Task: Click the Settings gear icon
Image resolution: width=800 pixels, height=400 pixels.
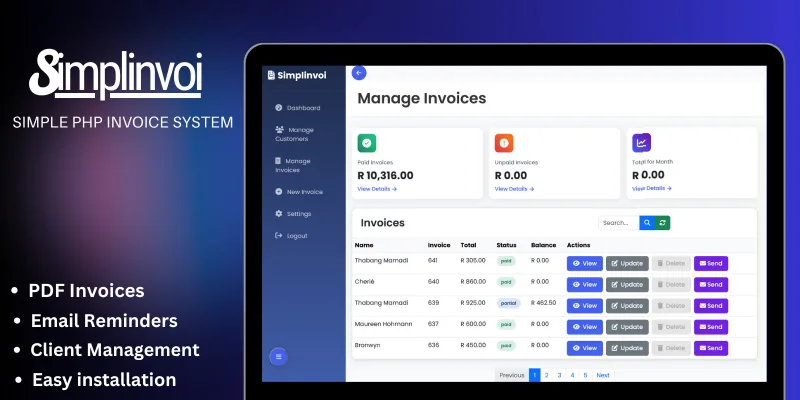Action: (x=279, y=214)
